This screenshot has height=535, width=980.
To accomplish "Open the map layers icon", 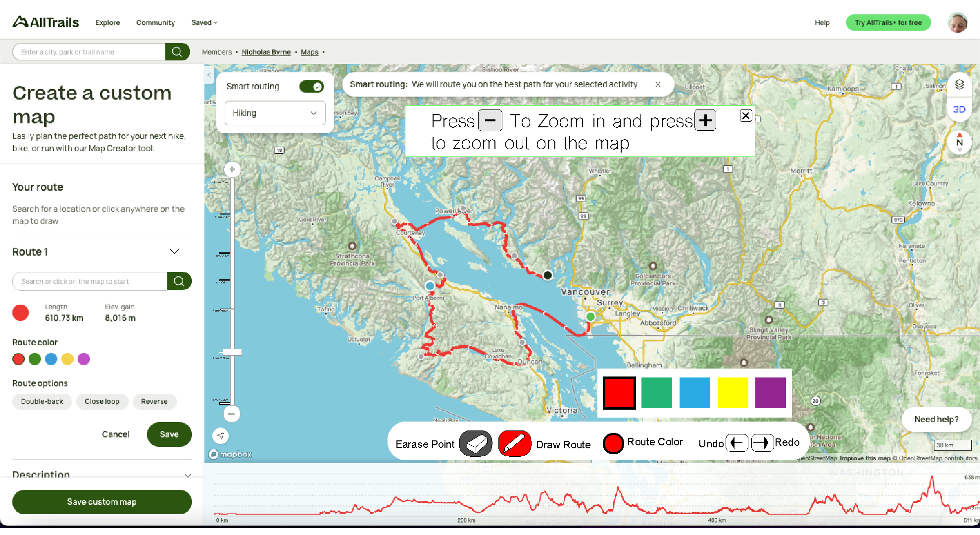I will tap(959, 85).
